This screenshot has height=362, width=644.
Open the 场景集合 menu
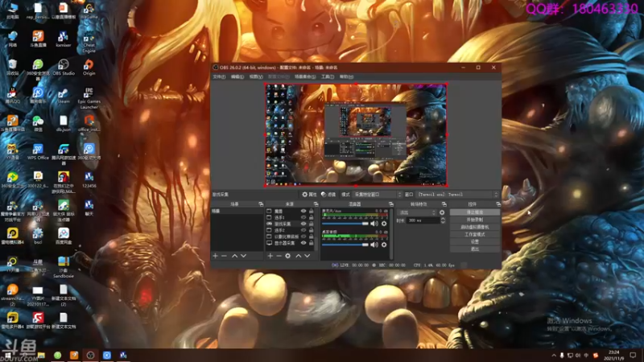pos(305,76)
